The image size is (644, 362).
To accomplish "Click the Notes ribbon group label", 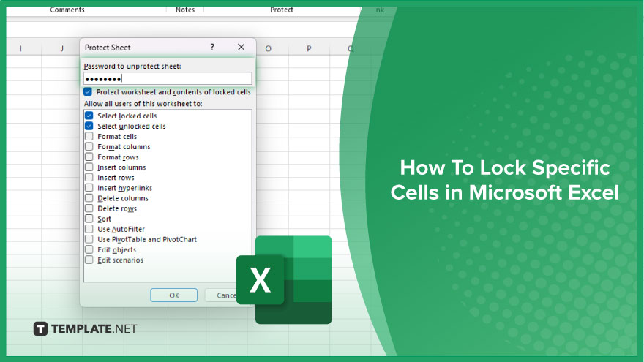I will pyautogui.click(x=185, y=10).
